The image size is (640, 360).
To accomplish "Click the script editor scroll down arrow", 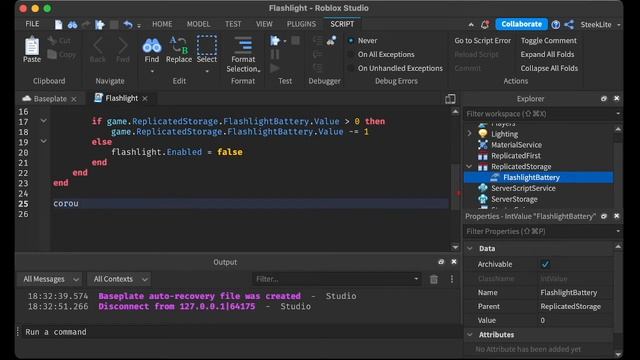I will point(455,247).
